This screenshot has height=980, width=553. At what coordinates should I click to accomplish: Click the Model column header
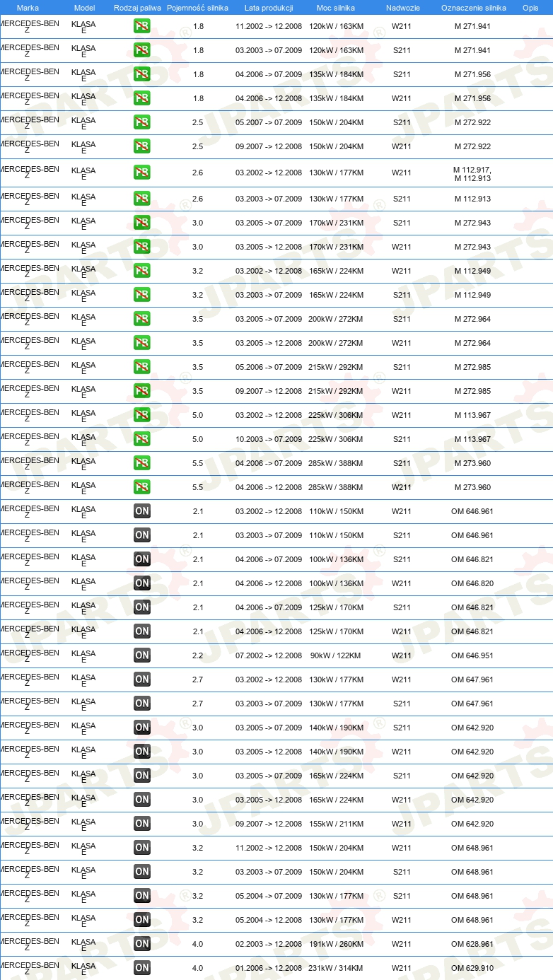tap(84, 8)
